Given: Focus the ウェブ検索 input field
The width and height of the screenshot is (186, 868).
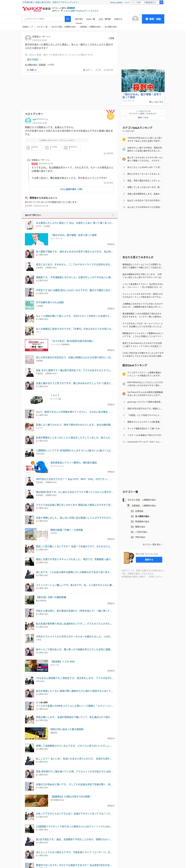Looking at the screenshot, I should click(x=137, y=2).
